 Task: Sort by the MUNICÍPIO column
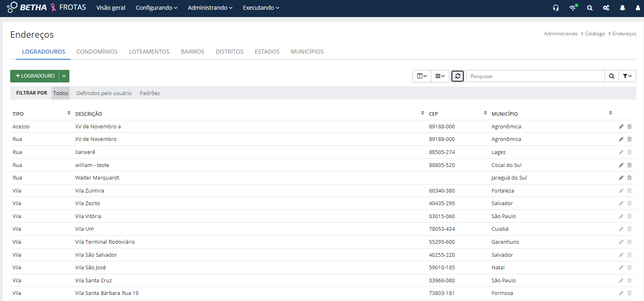[x=610, y=113]
